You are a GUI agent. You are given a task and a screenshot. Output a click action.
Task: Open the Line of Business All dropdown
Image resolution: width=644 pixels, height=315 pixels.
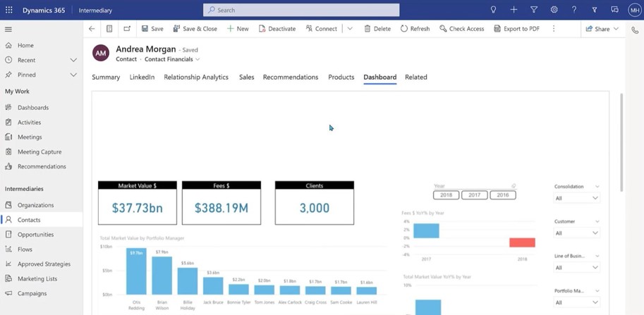click(577, 268)
